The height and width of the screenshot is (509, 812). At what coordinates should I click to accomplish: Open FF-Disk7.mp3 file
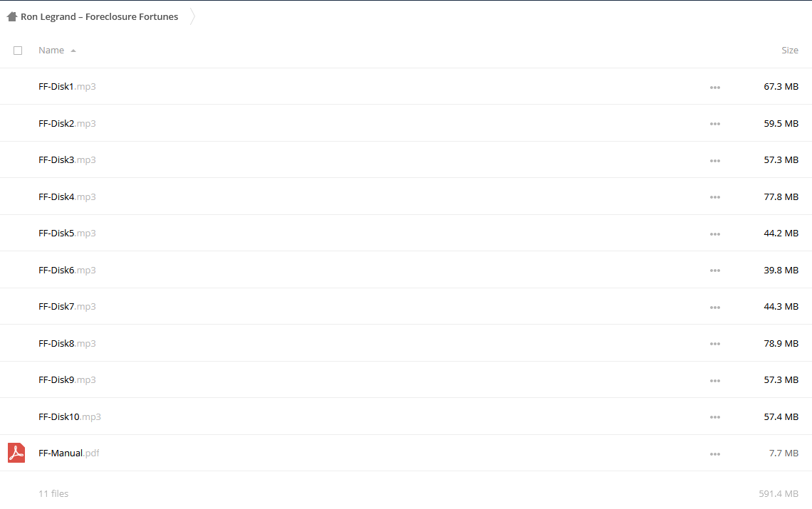click(x=67, y=307)
